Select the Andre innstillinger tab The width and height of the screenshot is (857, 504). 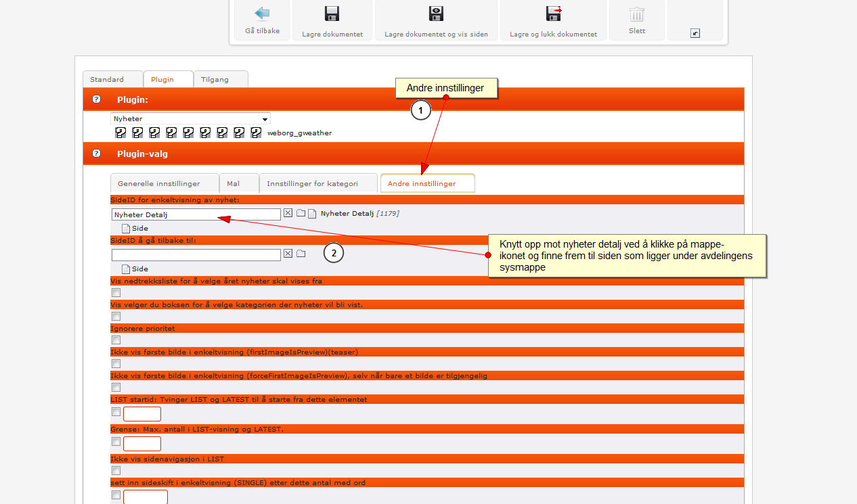click(x=427, y=183)
